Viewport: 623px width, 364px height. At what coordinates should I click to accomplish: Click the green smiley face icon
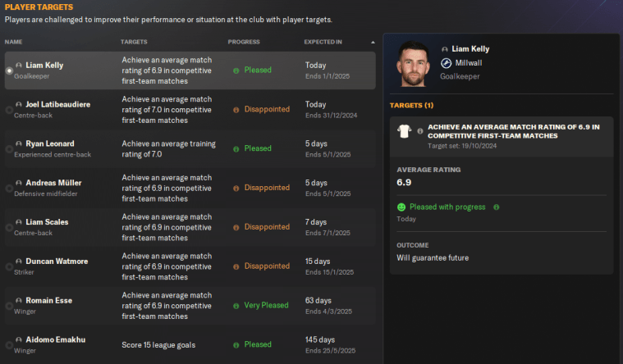401,207
